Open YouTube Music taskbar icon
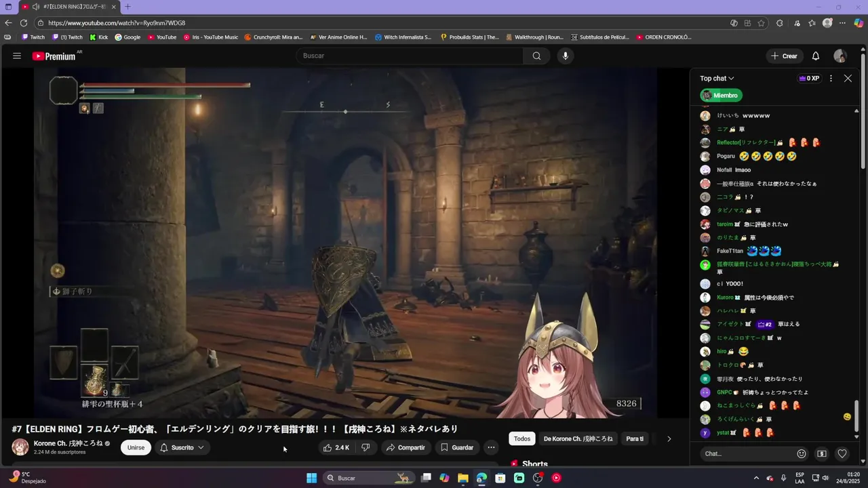Viewport: 868px width, 488px height. click(556, 478)
